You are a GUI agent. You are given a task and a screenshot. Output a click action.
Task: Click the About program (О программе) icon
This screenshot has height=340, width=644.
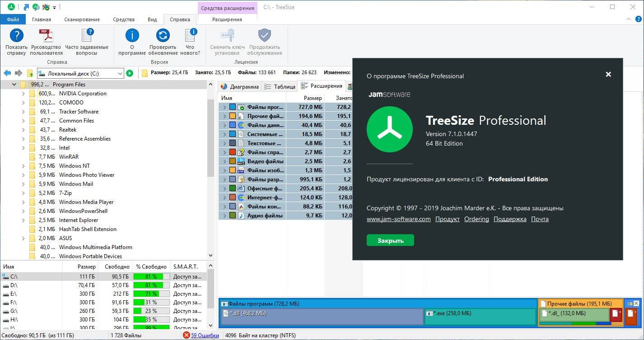pos(132,36)
